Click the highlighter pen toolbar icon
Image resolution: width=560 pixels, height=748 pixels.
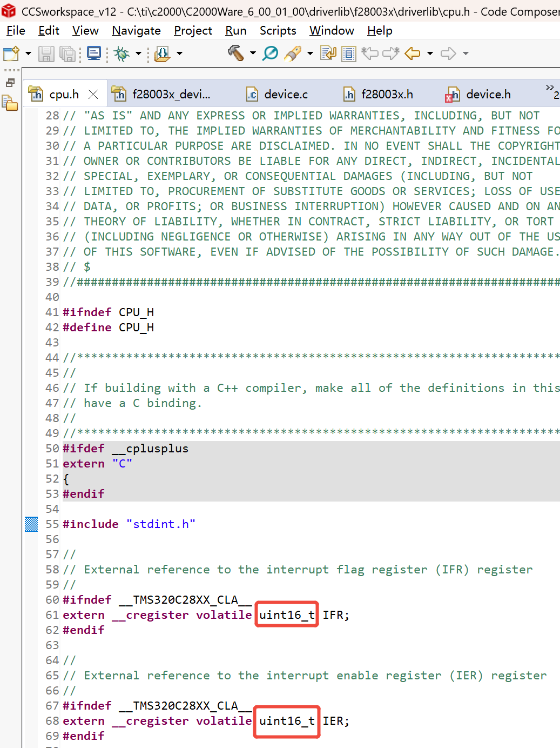(x=293, y=53)
